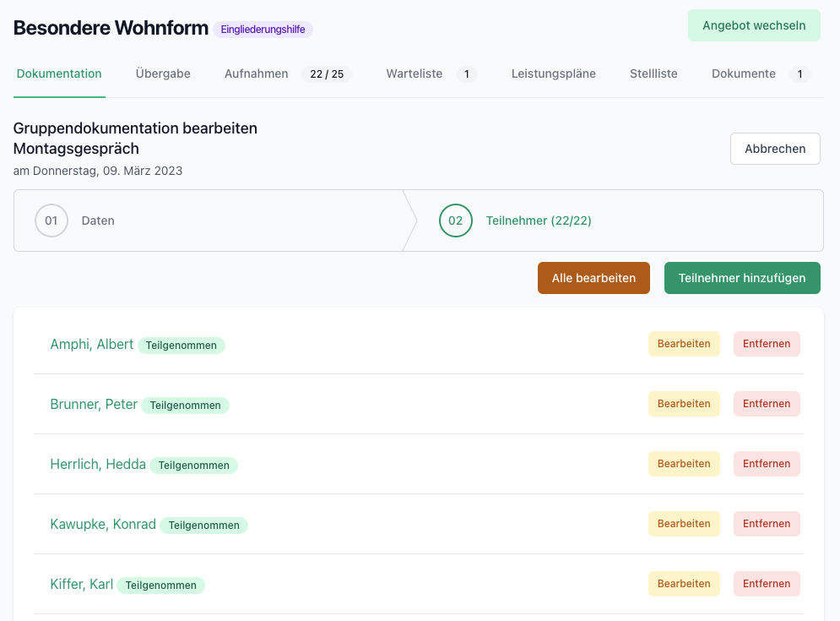840x621 pixels.
Task: Go to the Warteliste tab
Action: pyautogui.click(x=431, y=74)
